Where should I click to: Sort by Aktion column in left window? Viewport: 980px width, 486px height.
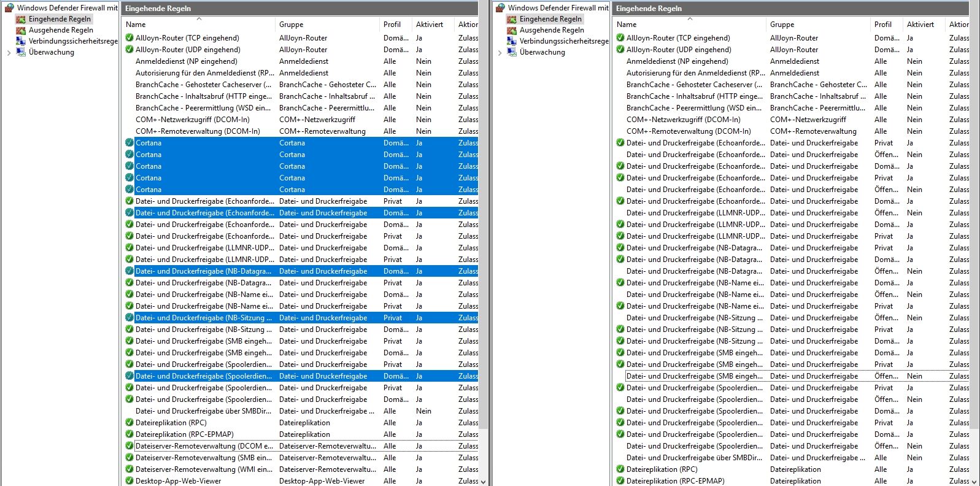tap(467, 25)
